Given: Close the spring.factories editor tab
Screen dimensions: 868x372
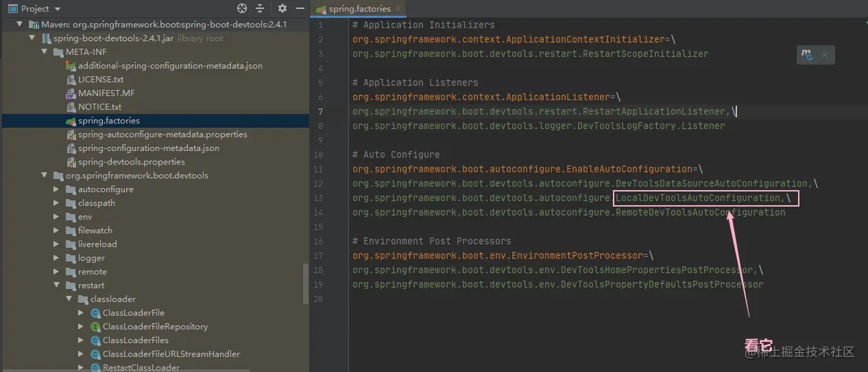Looking at the screenshot, I should pos(398,9).
